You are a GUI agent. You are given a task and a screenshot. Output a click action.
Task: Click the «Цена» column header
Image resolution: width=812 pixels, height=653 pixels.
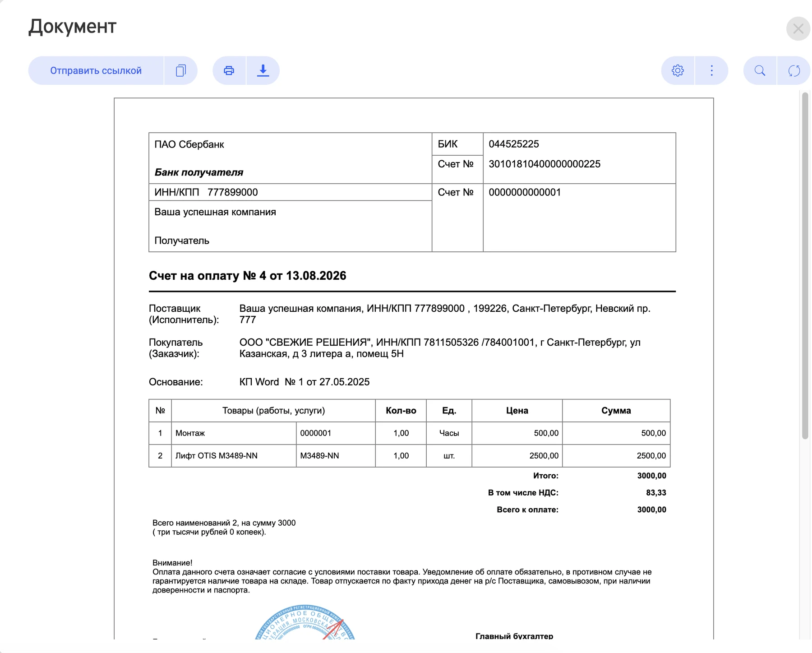[517, 411]
